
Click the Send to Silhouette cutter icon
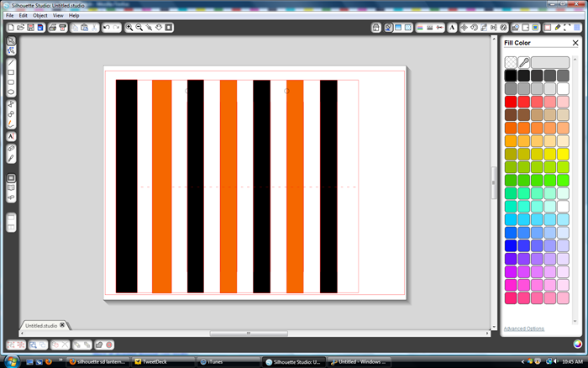coord(62,28)
